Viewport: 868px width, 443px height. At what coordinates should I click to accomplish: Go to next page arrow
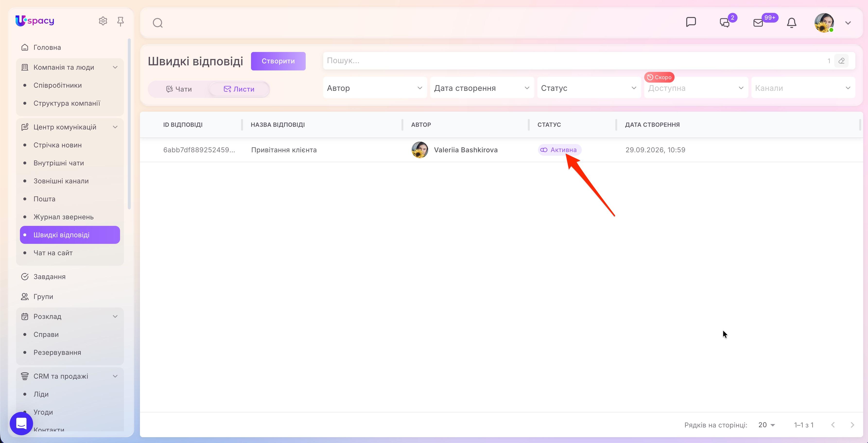(852, 425)
